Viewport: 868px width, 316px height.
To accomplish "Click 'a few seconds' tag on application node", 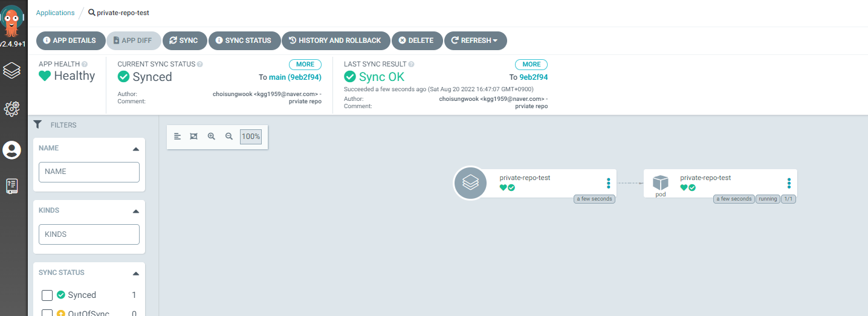I will coord(595,199).
